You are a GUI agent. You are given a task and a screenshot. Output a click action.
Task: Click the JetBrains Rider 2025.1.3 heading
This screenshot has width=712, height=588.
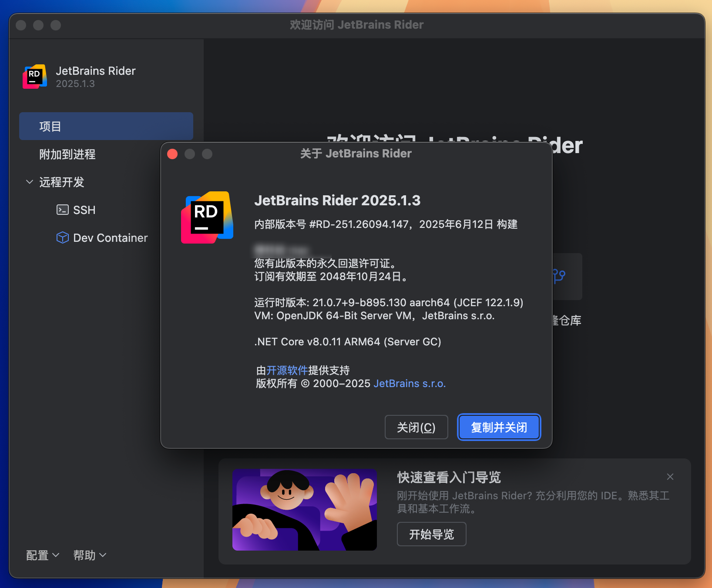coord(337,200)
